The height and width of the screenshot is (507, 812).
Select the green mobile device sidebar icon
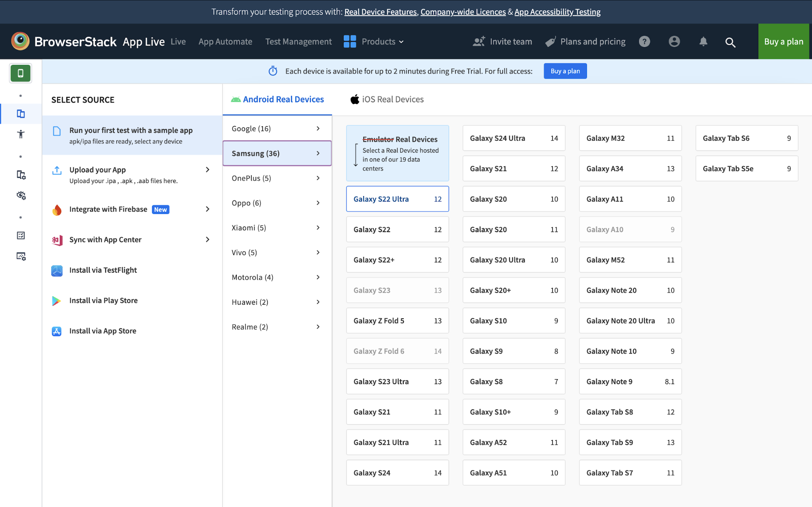coord(20,73)
